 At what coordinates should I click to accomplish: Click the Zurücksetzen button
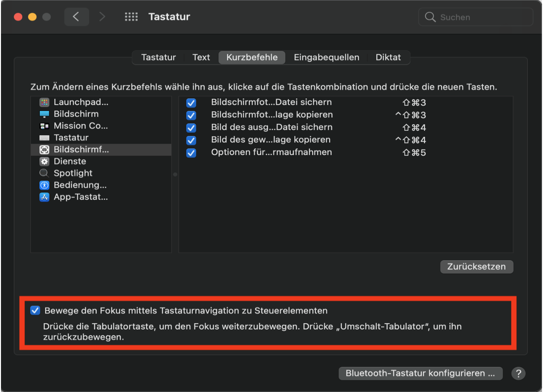pyautogui.click(x=477, y=267)
